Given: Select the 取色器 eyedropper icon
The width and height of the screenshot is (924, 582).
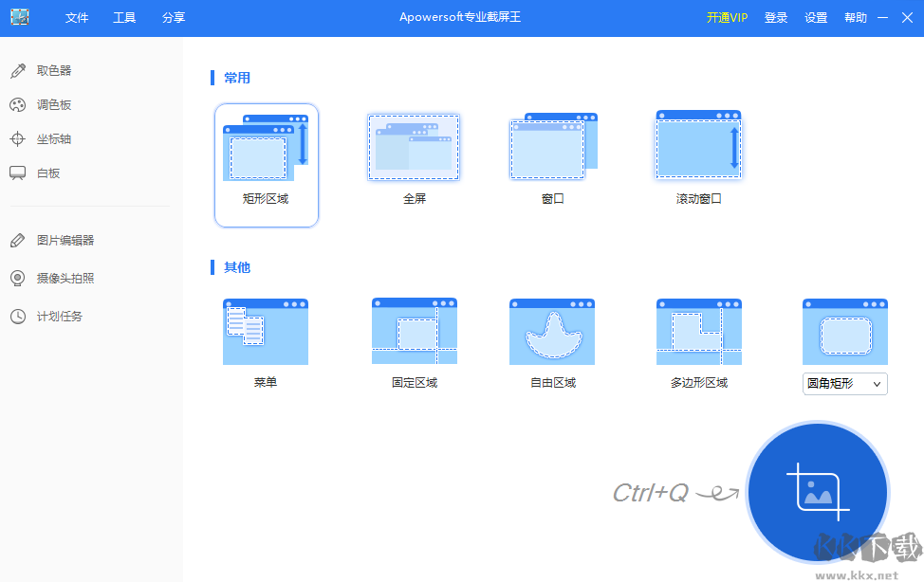Looking at the screenshot, I should click(x=18, y=71).
